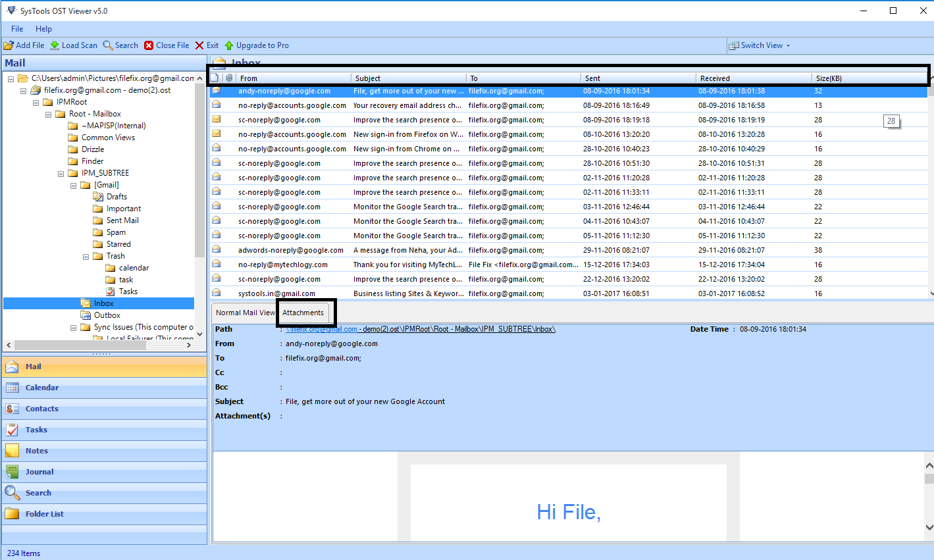Collapse the filefix.org@gmail.com - demo(2).ost node
The width and height of the screenshot is (934, 560).
(x=24, y=91)
